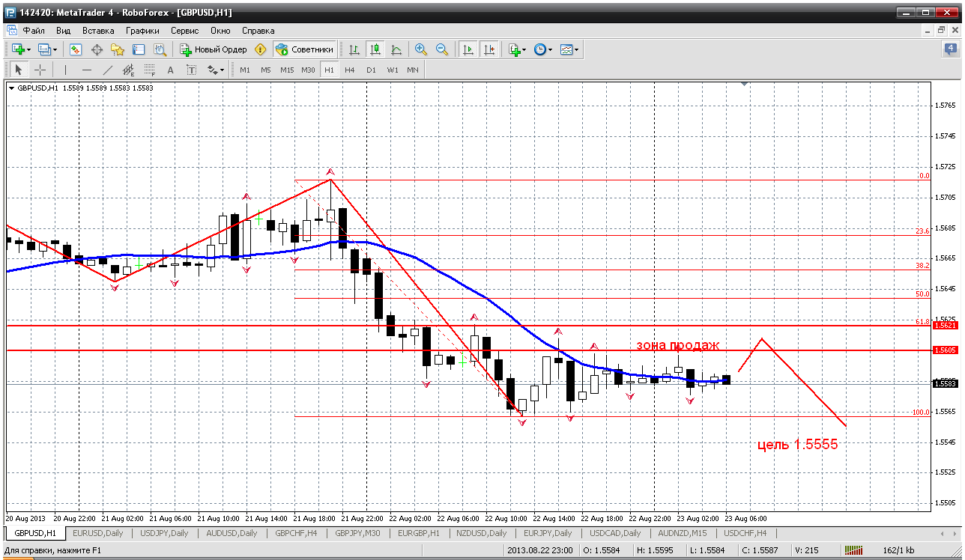Switch to the EURUSD,Daily chart tab
Image resolution: width=965 pixels, height=560 pixels.
(x=97, y=533)
